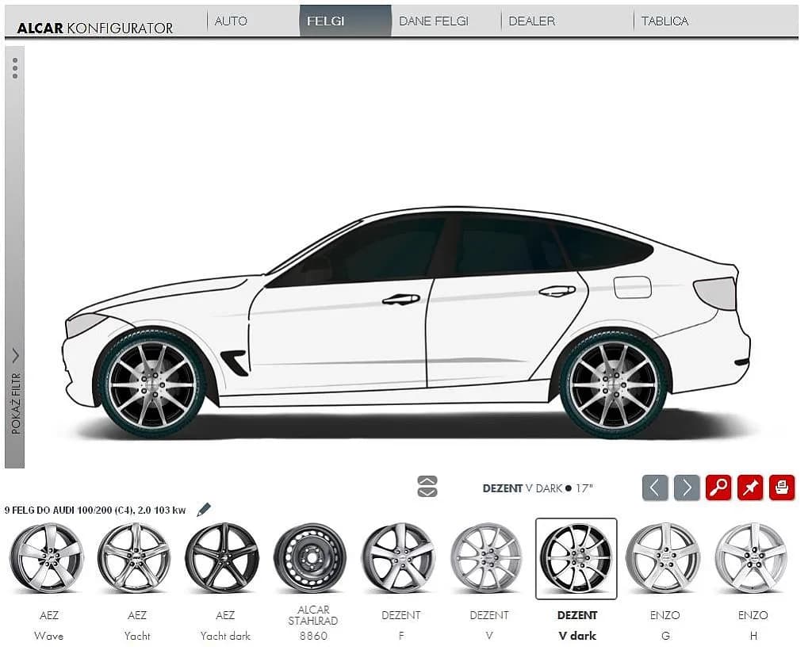Click the three dots on left sidebar
The height and width of the screenshot is (654, 812).
14,68
